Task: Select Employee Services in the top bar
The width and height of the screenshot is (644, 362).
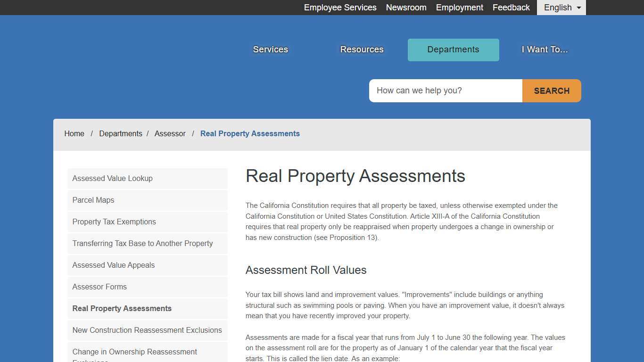Action: (340, 7)
